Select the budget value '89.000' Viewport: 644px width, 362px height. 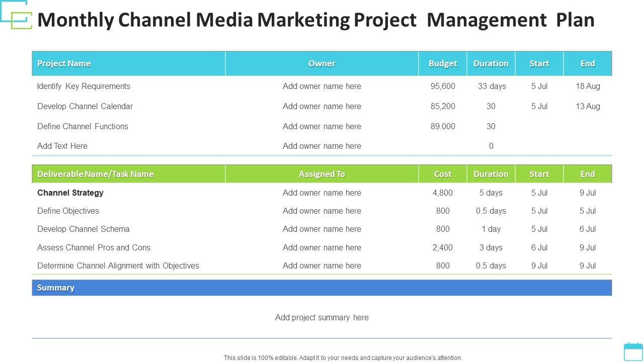(443, 126)
